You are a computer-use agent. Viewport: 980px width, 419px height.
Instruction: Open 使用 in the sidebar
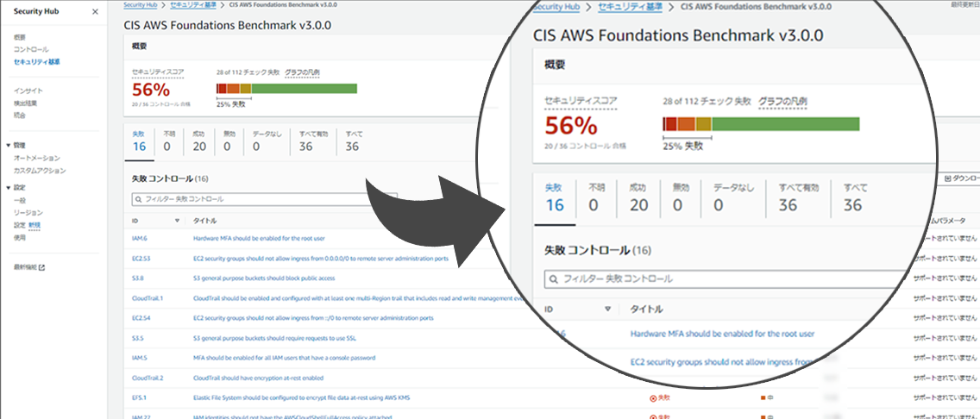coord(19,237)
